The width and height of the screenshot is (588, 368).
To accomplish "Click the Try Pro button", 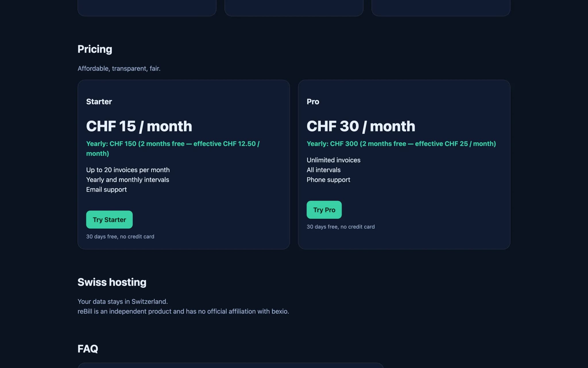I will 324,210.
